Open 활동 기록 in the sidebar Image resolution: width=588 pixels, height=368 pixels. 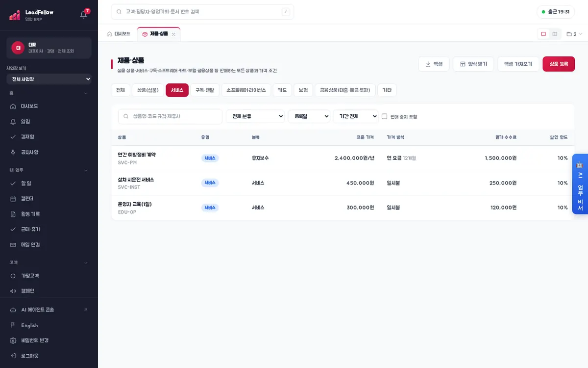[x=49, y=214]
